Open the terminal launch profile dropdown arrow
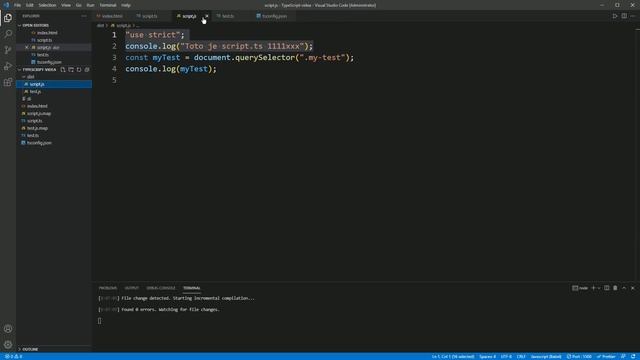 point(599,288)
